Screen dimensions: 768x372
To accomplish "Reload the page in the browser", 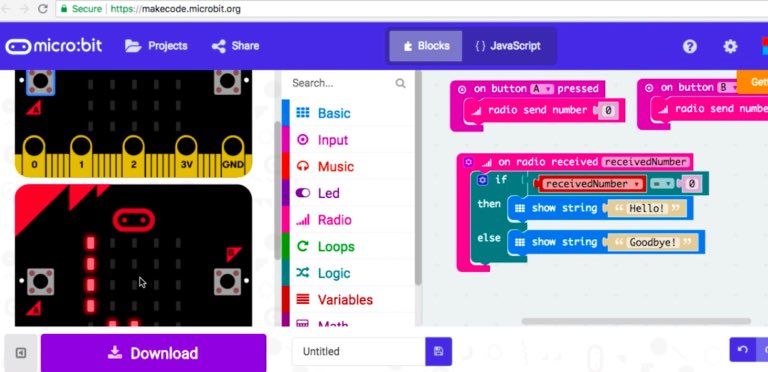I will (x=43, y=9).
